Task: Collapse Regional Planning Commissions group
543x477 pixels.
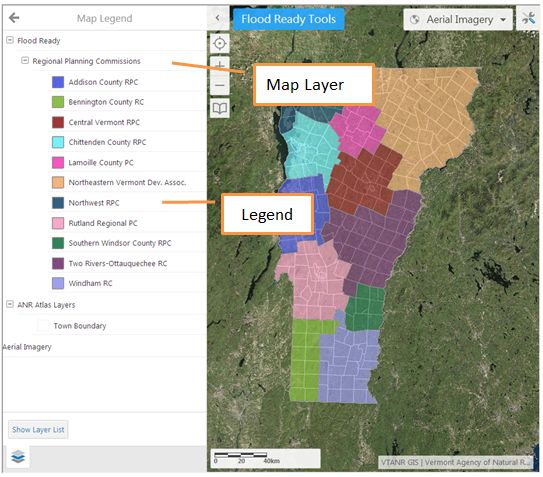Action: 25,61
